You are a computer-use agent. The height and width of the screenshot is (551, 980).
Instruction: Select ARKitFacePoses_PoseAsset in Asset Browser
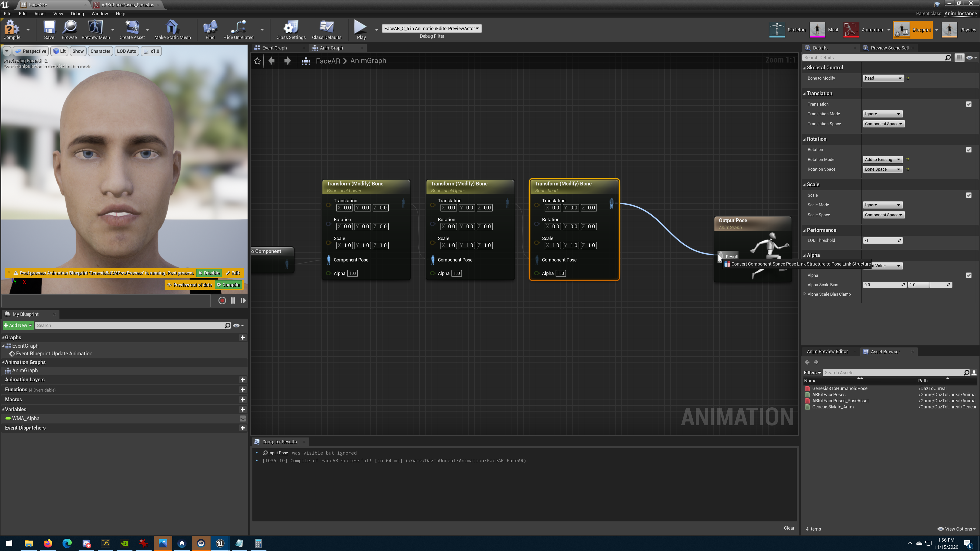(840, 401)
